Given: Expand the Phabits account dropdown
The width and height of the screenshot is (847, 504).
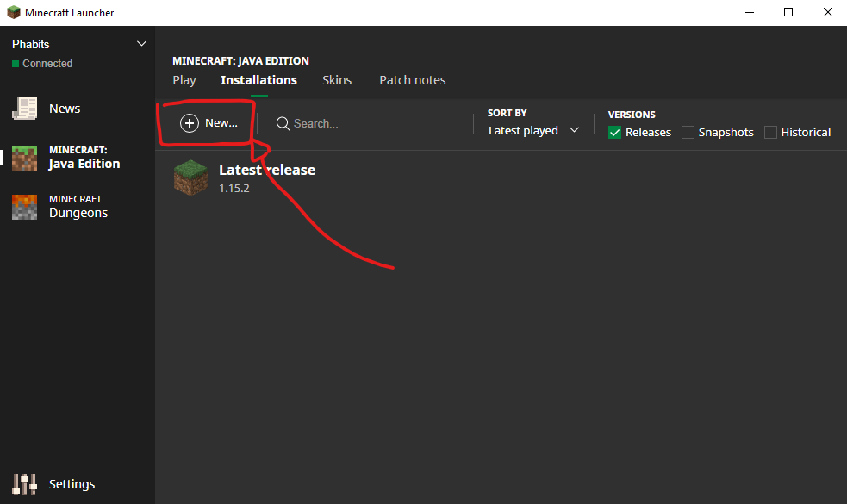Looking at the screenshot, I should pos(141,44).
